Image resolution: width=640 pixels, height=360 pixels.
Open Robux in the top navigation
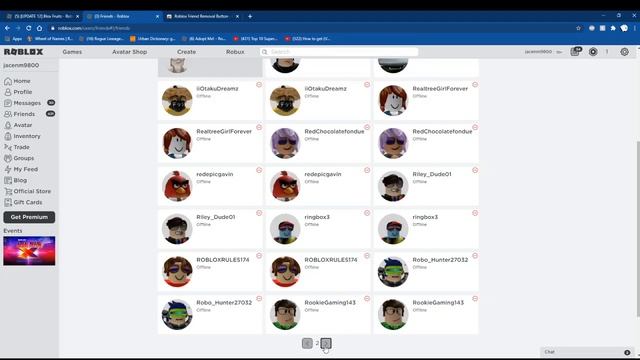(x=235, y=52)
